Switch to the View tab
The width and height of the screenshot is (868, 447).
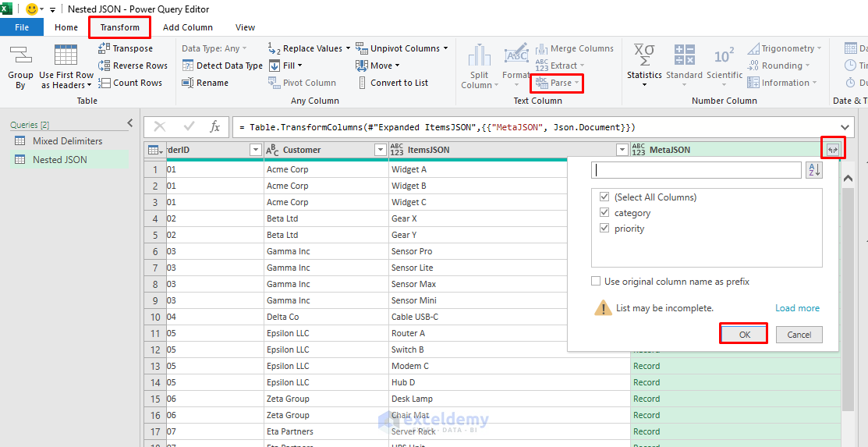point(245,27)
